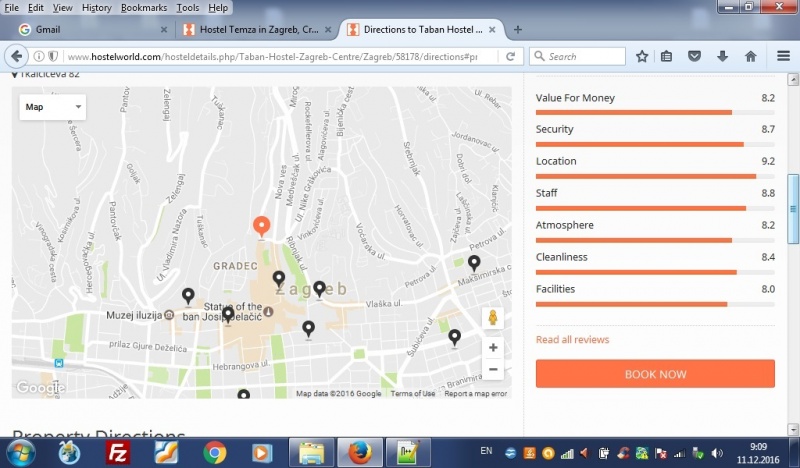Switch to Hostel Temza in Zagreb tab

257,29
